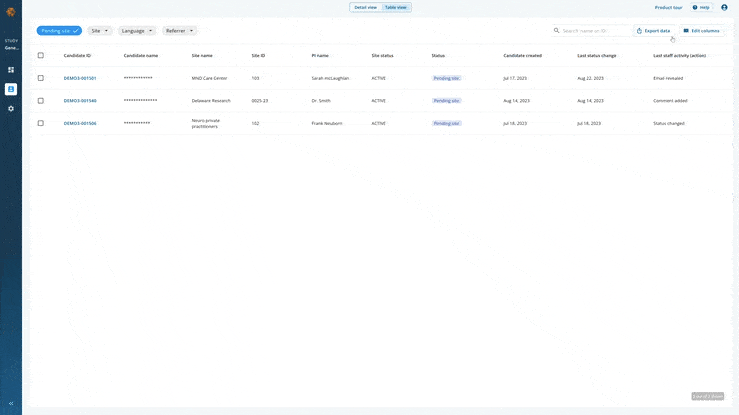
Task: Open the Help button
Action: (701, 8)
